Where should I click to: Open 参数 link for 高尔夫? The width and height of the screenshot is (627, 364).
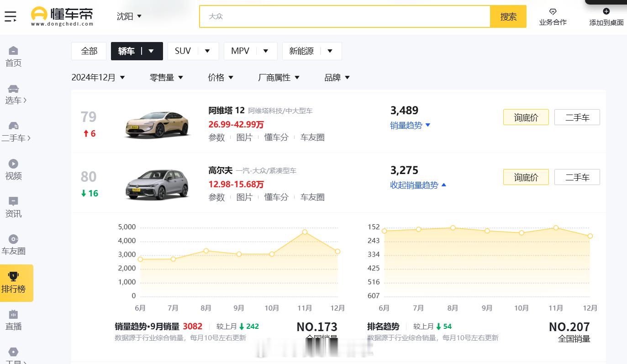click(x=216, y=197)
